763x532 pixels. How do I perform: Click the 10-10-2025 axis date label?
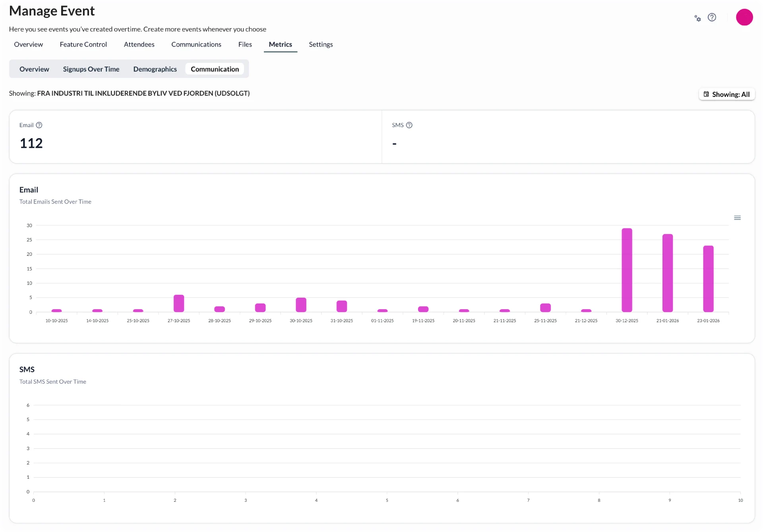57,321
